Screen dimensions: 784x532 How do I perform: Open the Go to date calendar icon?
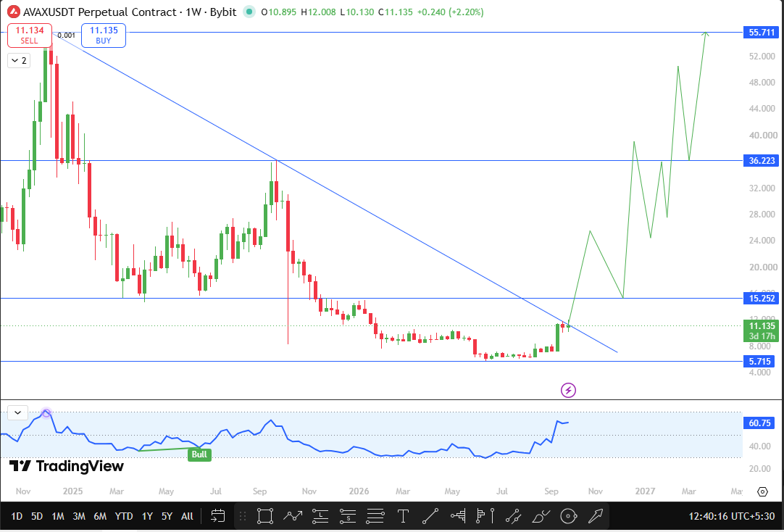point(218,516)
